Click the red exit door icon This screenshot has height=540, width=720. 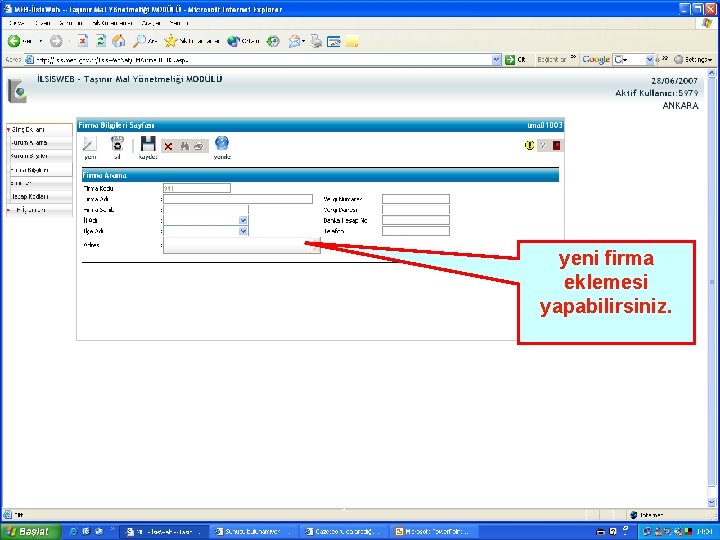pos(556,146)
